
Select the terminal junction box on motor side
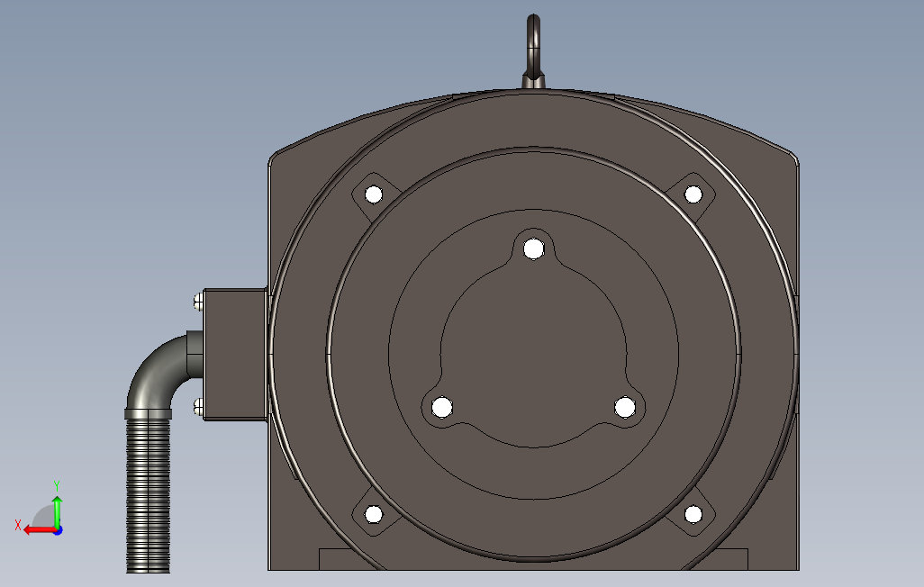(x=235, y=354)
